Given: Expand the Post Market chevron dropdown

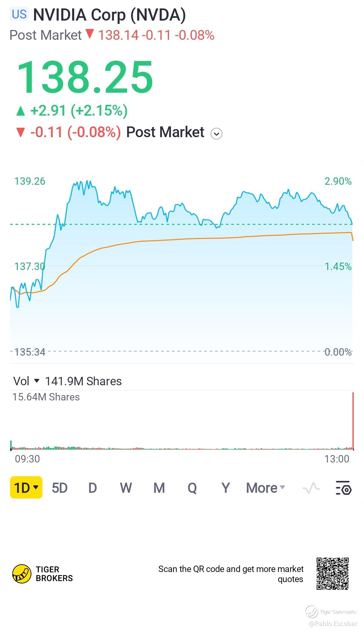Looking at the screenshot, I should 216,133.
